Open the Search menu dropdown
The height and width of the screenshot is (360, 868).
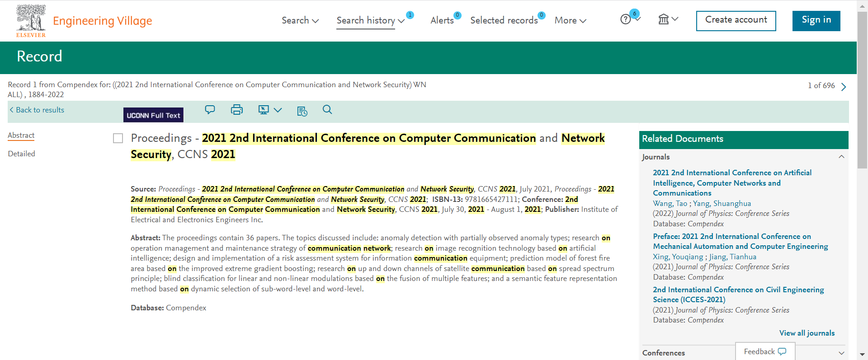point(300,20)
